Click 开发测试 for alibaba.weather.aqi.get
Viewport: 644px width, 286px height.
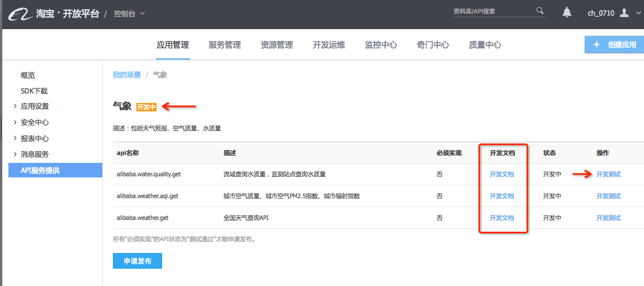[609, 196]
